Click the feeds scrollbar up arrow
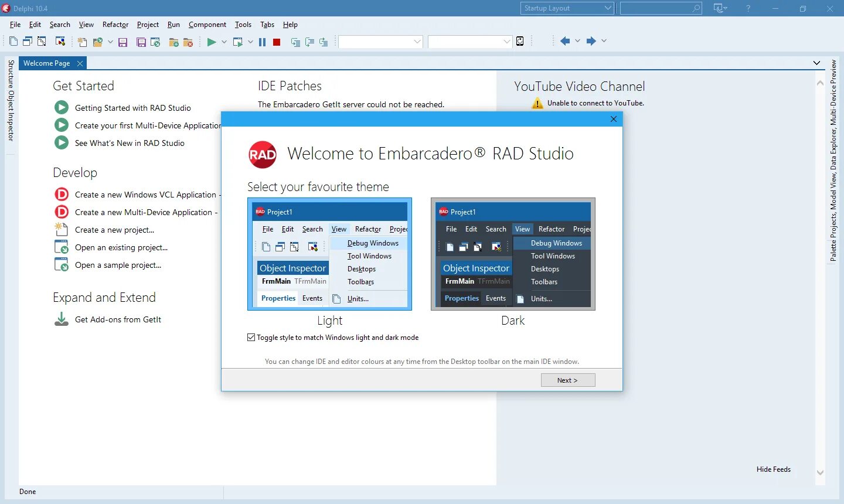The image size is (844, 504). click(820, 83)
